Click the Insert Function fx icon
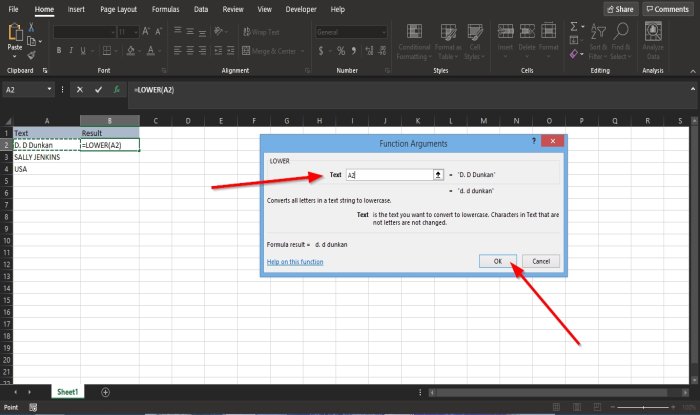This screenshot has width=700, height=415. 117,90
